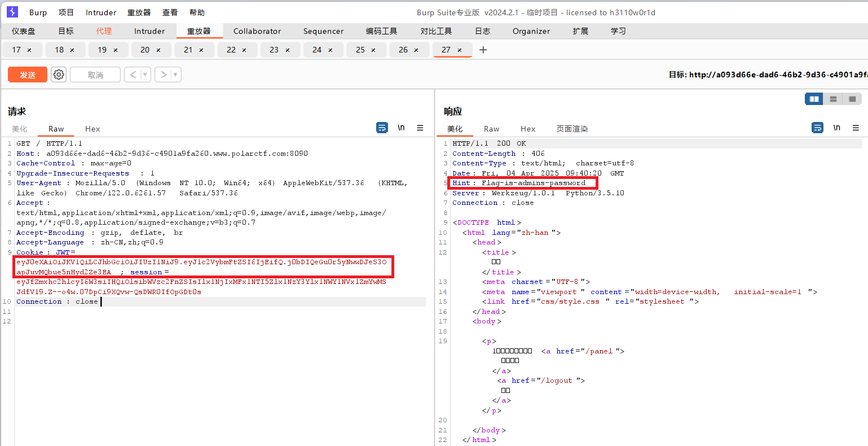Screen dimensions: 868x446
Task: Switch to 扩展 extensions tab
Action: click(x=580, y=31)
